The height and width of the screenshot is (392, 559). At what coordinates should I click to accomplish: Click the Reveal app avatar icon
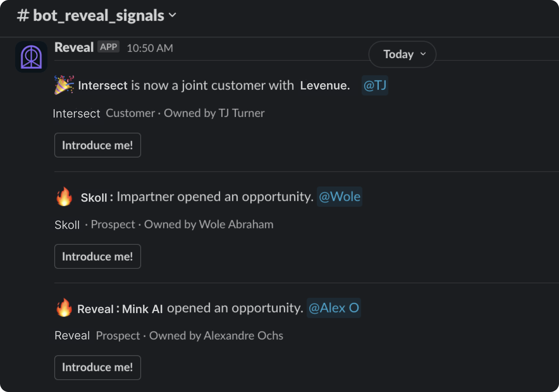coord(31,57)
